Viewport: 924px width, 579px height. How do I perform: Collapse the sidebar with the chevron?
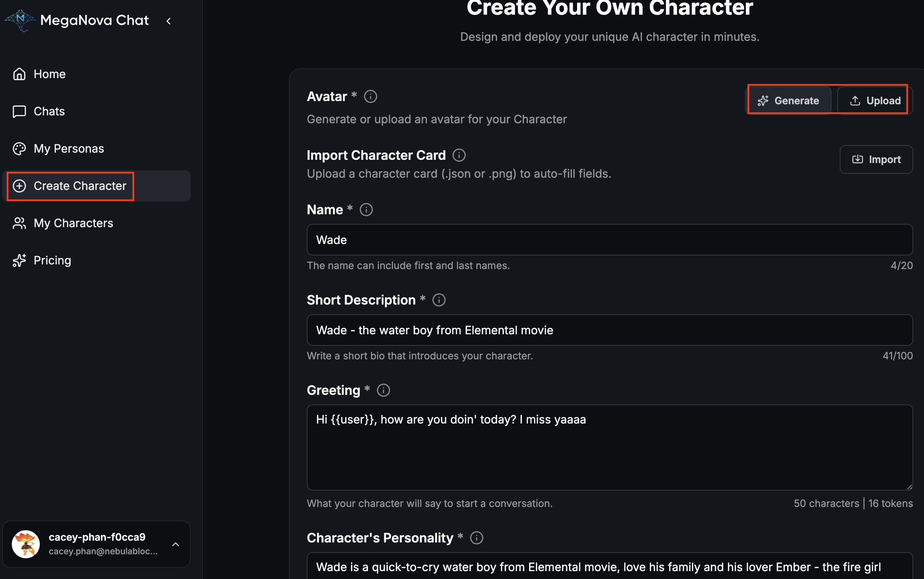168,21
